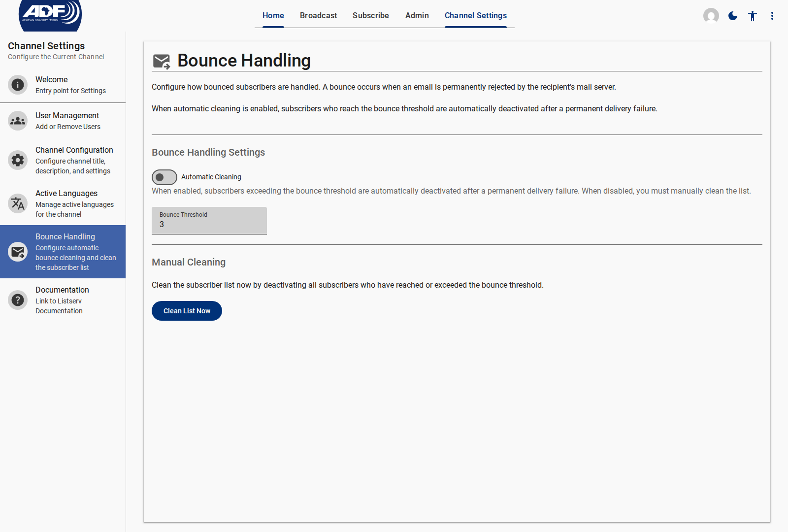Select Bounce Handling sidebar item
This screenshot has height=532, width=788.
[63, 252]
